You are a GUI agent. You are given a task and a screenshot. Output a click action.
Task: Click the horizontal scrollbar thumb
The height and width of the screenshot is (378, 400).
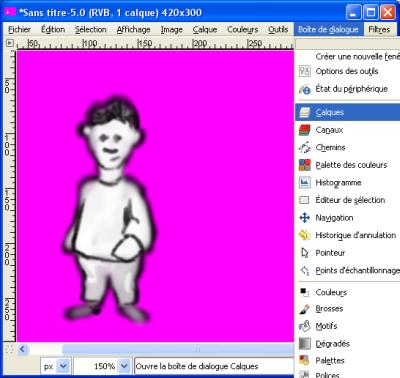point(197,349)
